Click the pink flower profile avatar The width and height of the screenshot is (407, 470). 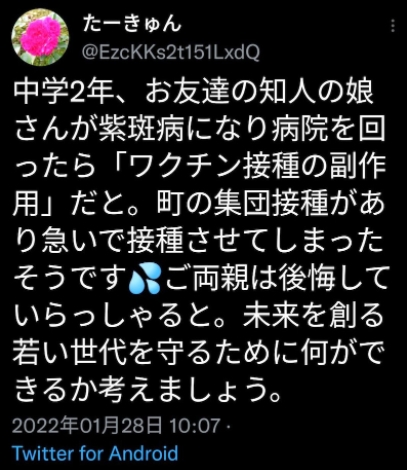[x=40, y=37]
